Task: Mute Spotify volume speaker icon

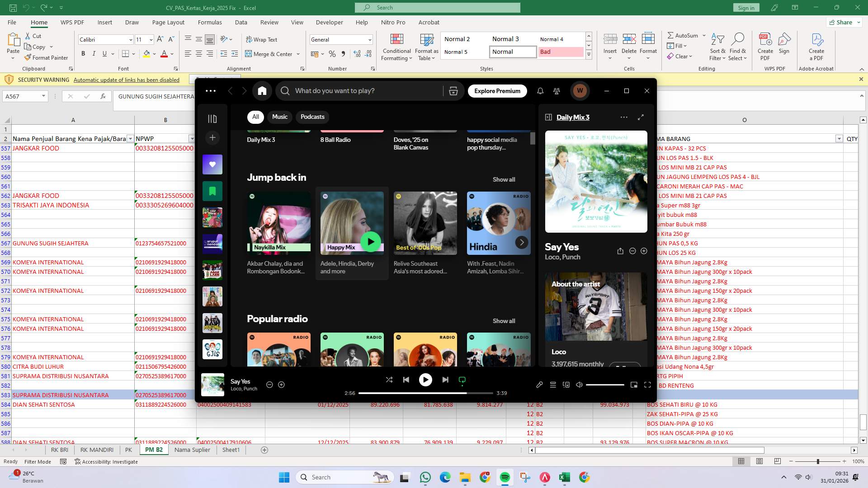Action: click(579, 385)
